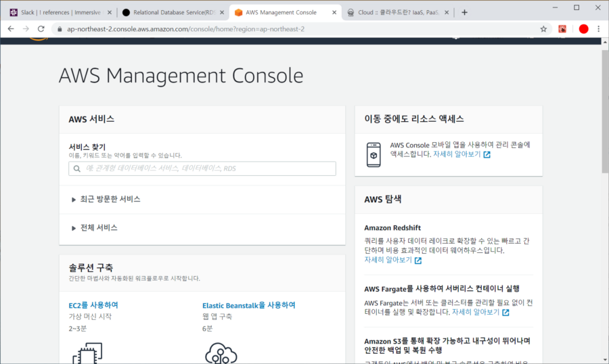This screenshot has width=609, height=364.
Task: Click the scrollbar down arrow
Action: click(x=605, y=360)
